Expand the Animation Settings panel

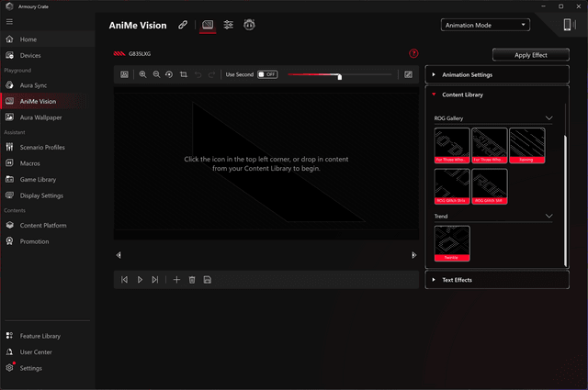click(497, 74)
